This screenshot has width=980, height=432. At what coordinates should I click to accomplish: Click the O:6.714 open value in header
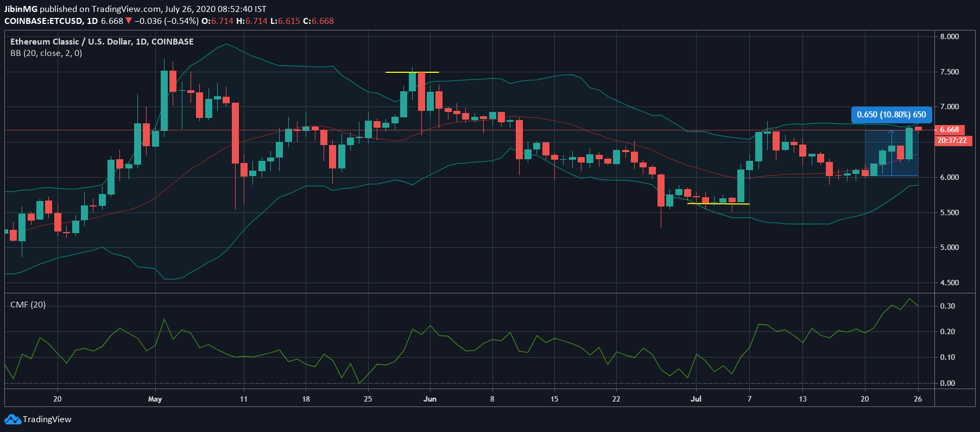(x=217, y=21)
